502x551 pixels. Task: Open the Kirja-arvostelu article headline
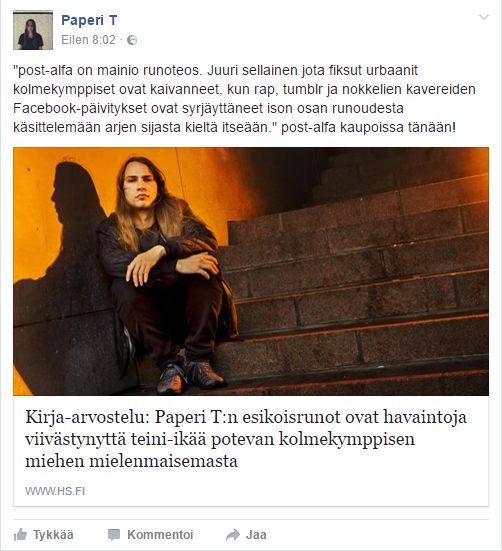(x=246, y=439)
